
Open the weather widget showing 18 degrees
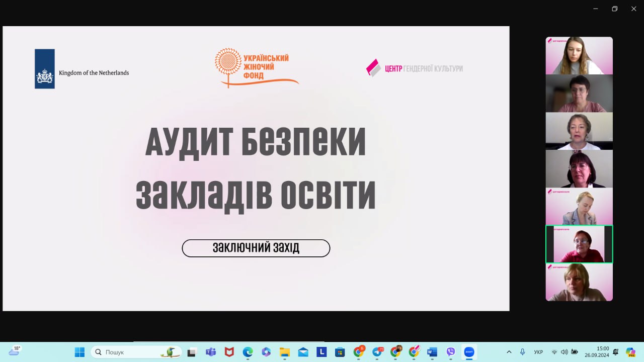pyautogui.click(x=15, y=351)
